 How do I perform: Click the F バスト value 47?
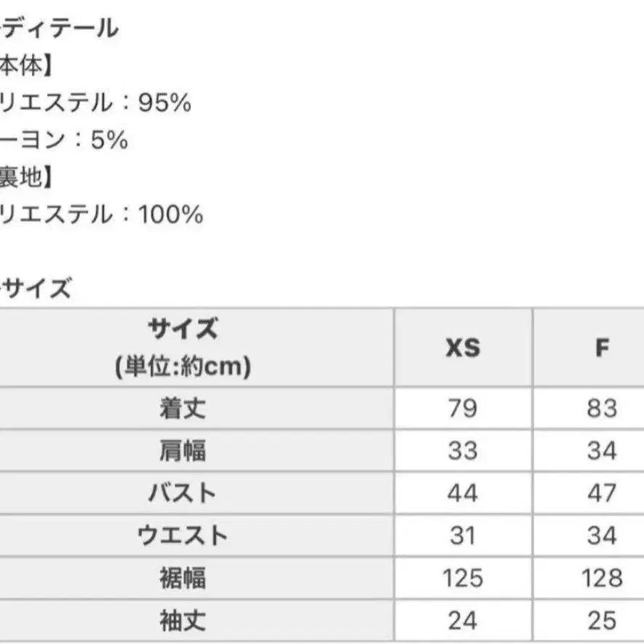coord(602,493)
